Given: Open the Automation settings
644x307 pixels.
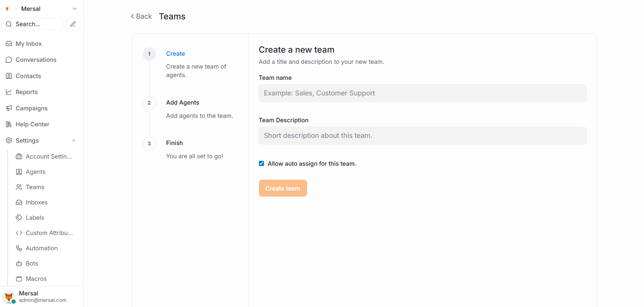Looking at the screenshot, I should tap(41, 248).
